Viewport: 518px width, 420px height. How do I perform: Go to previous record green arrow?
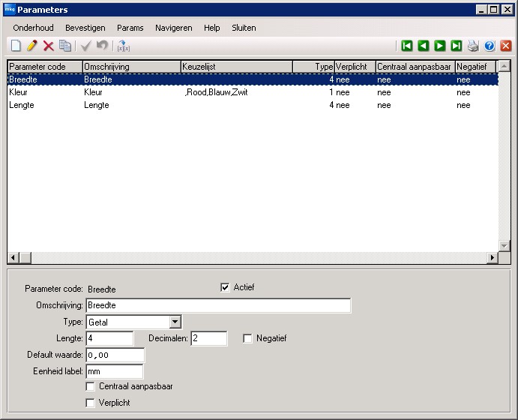(x=424, y=46)
